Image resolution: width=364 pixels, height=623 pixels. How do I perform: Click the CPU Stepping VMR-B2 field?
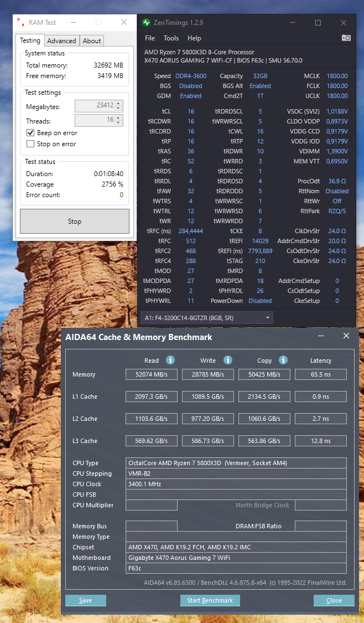coord(236,473)
